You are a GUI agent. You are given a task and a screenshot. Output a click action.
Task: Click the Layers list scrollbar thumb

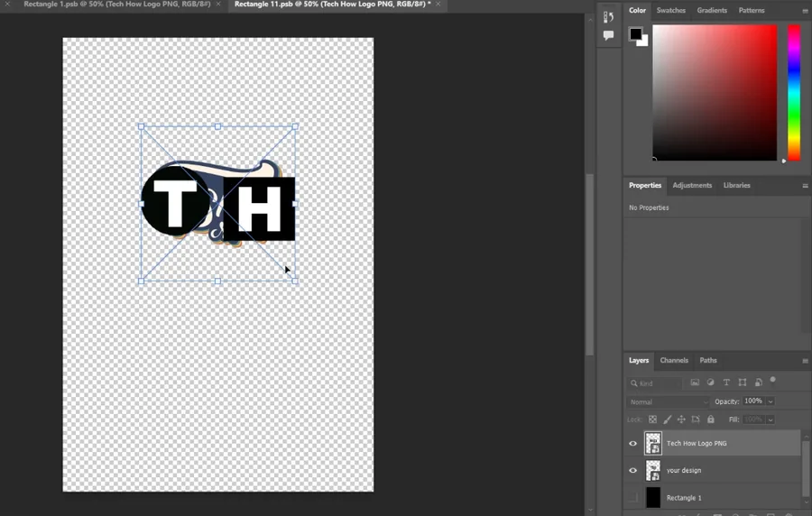pos(806,471)
